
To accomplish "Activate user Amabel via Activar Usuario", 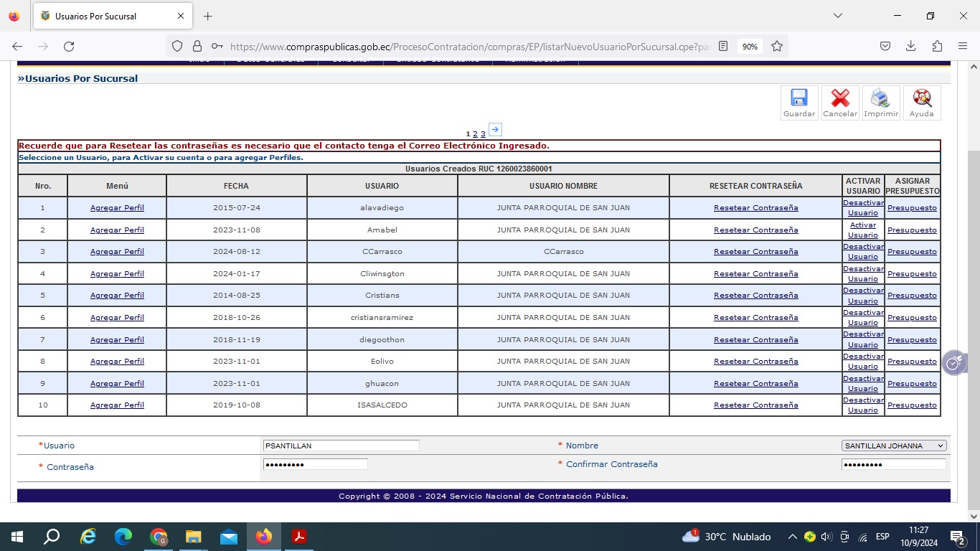I will pos(862,230).
